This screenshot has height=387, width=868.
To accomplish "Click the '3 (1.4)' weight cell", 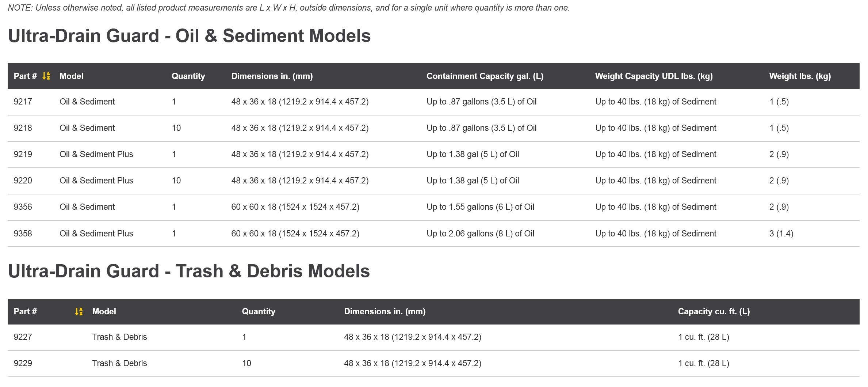I will tap(781, 234).
